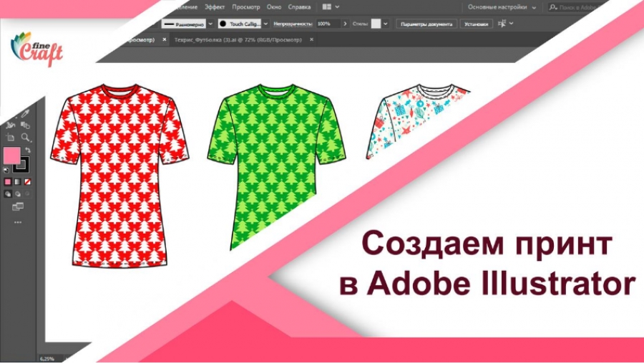644x364 pixels.
Task: Open the Окно menu
Action: click(x=274, y=7)
